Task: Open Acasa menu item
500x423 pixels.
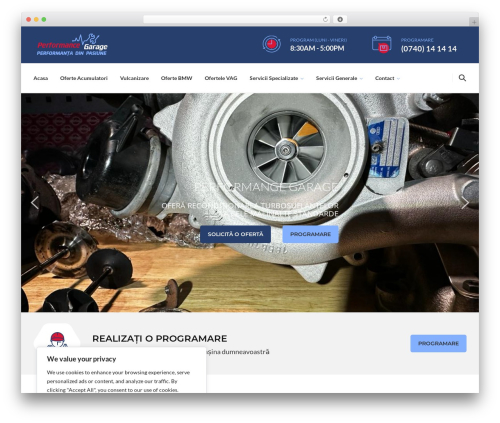Action: point(41,78)
